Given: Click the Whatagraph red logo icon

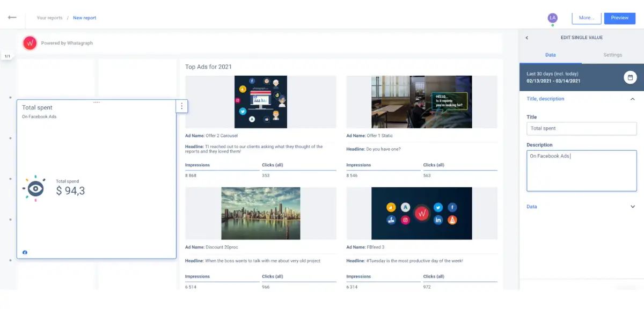Looking at the screenshot, I should tap(30, 43).
